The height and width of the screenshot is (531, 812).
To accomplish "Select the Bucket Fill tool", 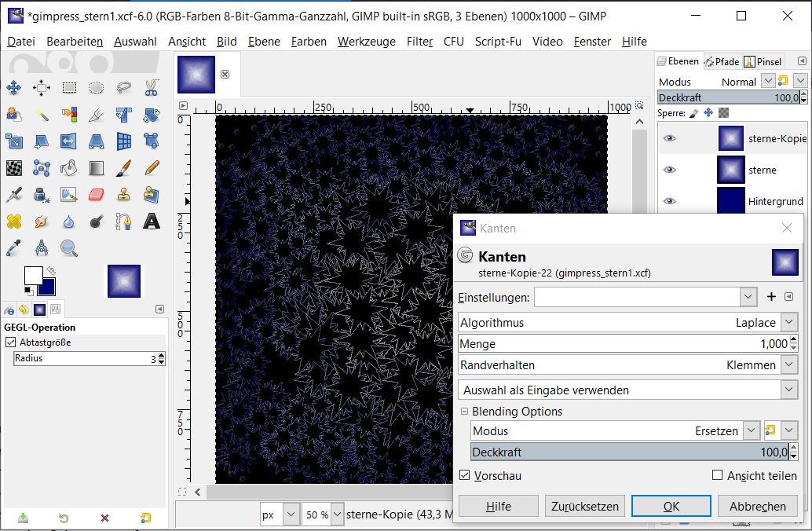I will coord(69,168).
